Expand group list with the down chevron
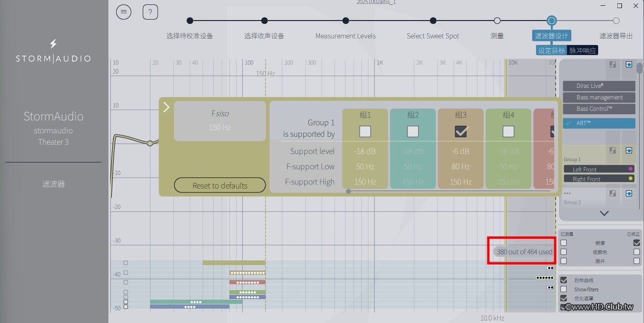The image size is (644, 323). point(604,214)
